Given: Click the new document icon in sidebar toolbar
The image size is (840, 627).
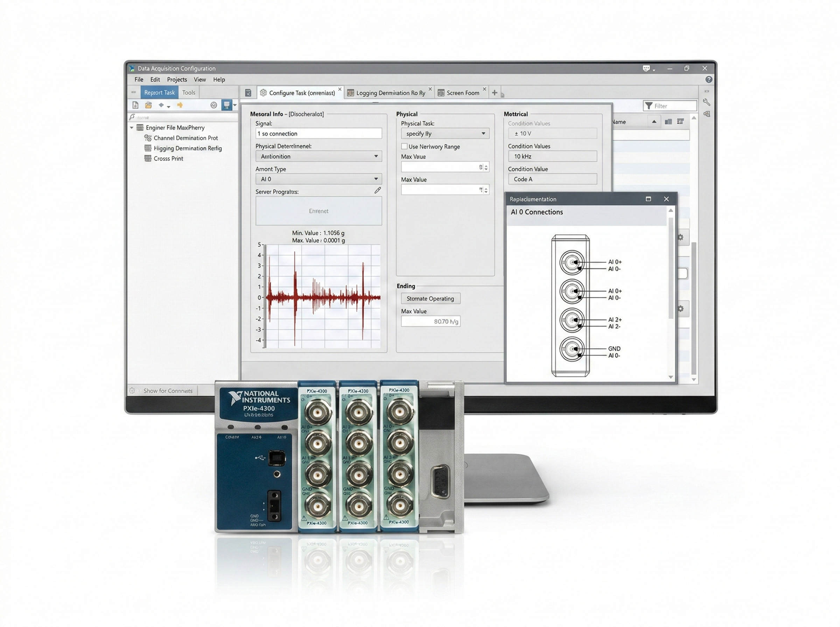Looking at the screenshot, I should [135, 105].
